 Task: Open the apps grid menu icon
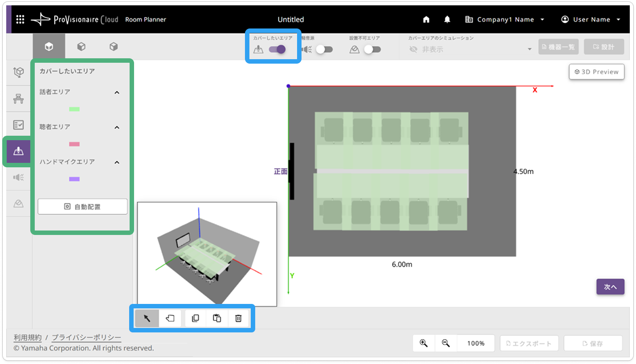coord(20,20)
